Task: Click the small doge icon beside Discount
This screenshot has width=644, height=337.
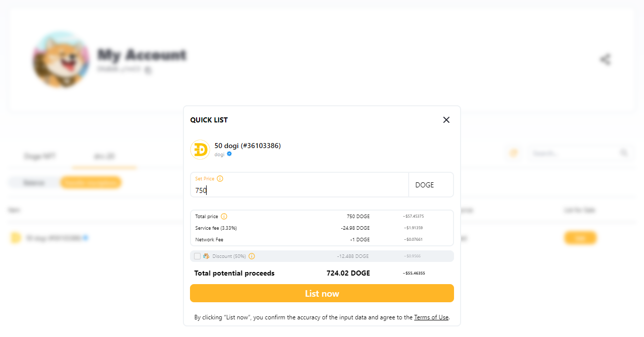Action: [206, 256]
